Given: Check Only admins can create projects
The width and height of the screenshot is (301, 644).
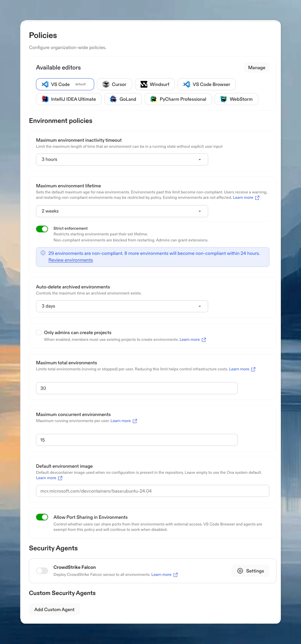Looking at the screenshot, I should (x=39, y=332).
